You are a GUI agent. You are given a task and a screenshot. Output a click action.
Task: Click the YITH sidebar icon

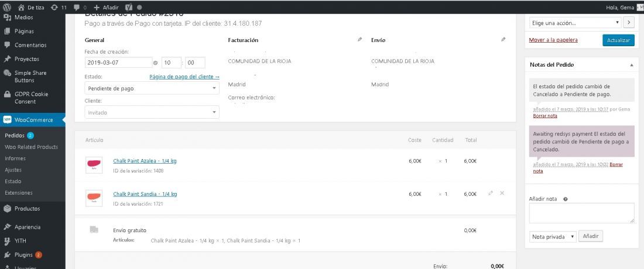8,241
